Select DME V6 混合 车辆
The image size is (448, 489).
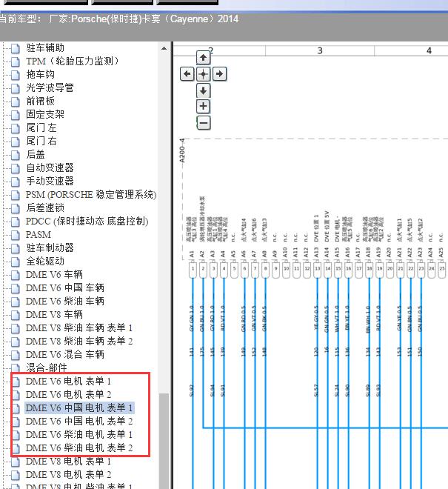tap(65, 355)
